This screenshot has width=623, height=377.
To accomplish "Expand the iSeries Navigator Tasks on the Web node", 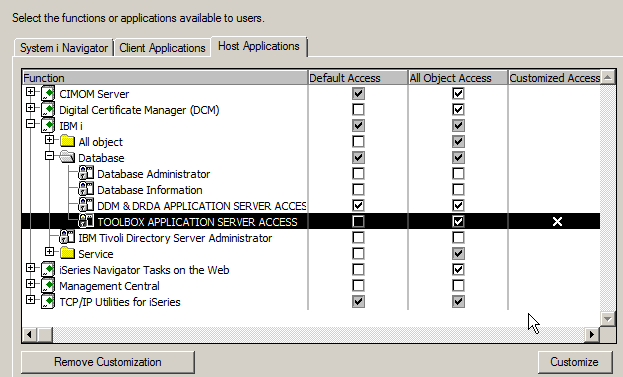I will click(x=30, y=267).
